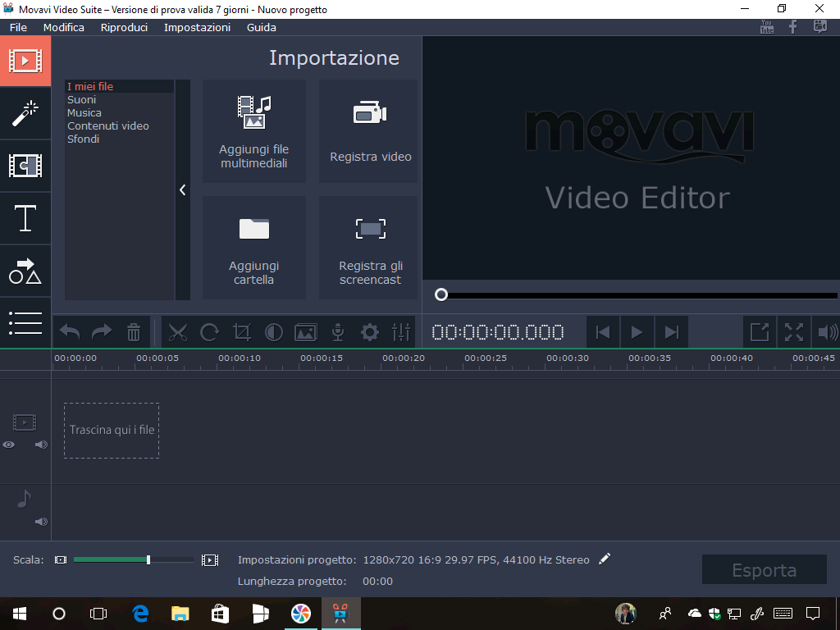Click the Redo arrow
This screenshot has width=840, height=630.
[102, 333]
